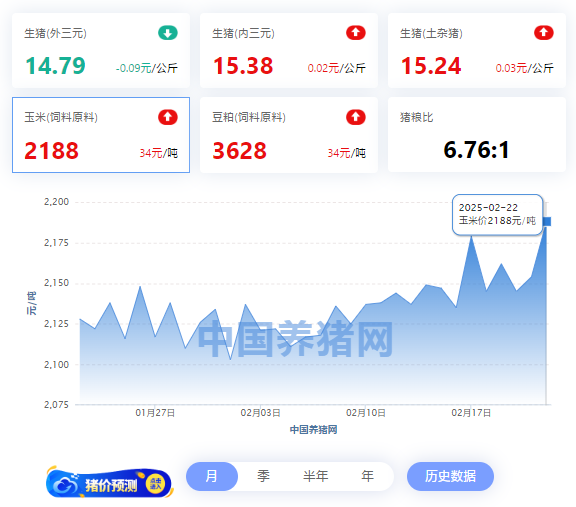This screenshot has height=507, width=576.
Task: Click the 02月17日 peak on chart
Action: 471,237
